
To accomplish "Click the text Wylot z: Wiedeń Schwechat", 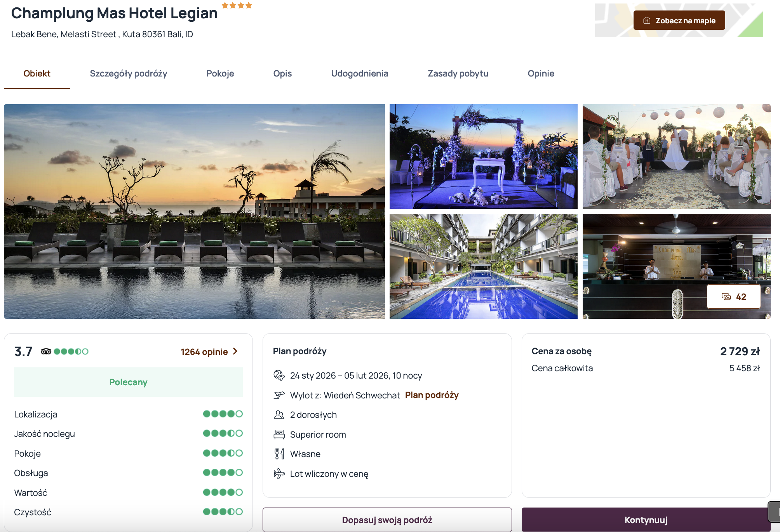I will [x=345, y=395].
